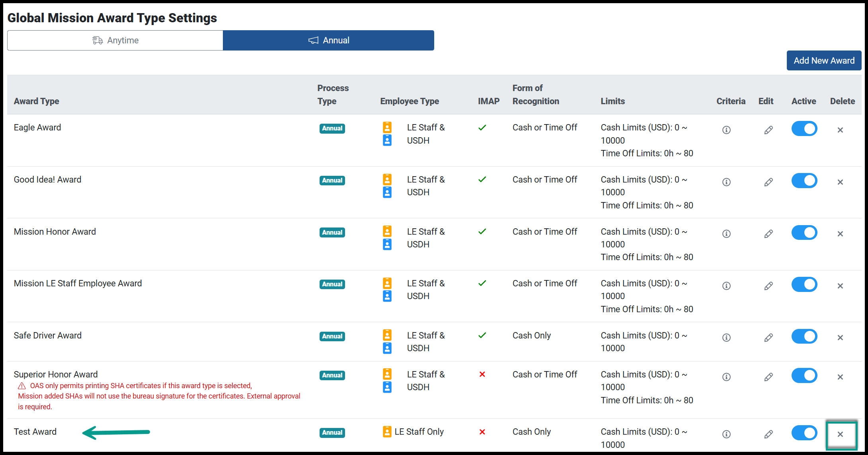
Task: Toggle Safe Driver Award active switch
Action: tap(804, 336)
